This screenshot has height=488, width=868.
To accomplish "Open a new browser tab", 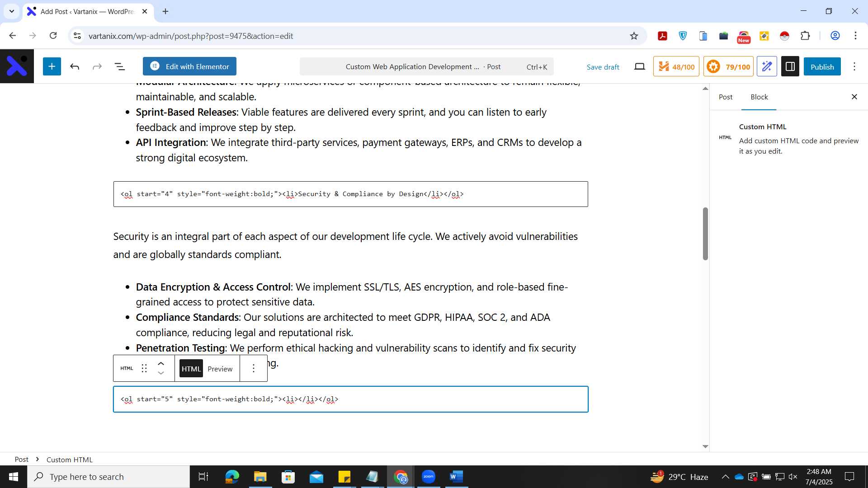I will [x=165, y=11].
